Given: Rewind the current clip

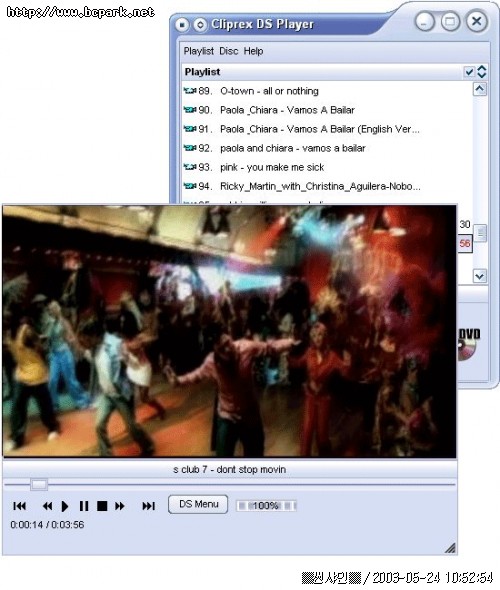Looking at the screenshot, I should 47,506.
